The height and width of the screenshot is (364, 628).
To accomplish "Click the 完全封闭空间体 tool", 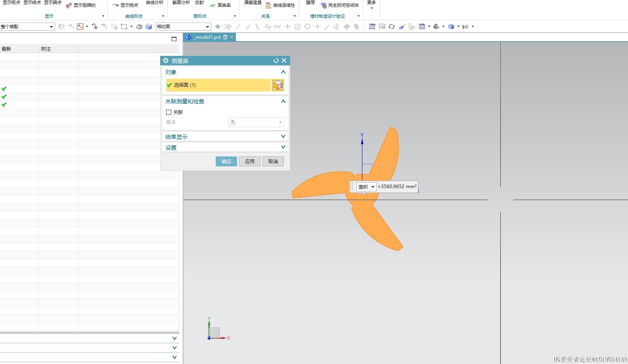I will 340,5.
